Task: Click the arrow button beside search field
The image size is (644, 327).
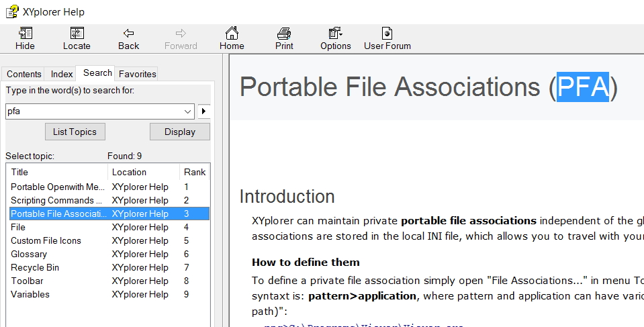Action: pos(203,111)
